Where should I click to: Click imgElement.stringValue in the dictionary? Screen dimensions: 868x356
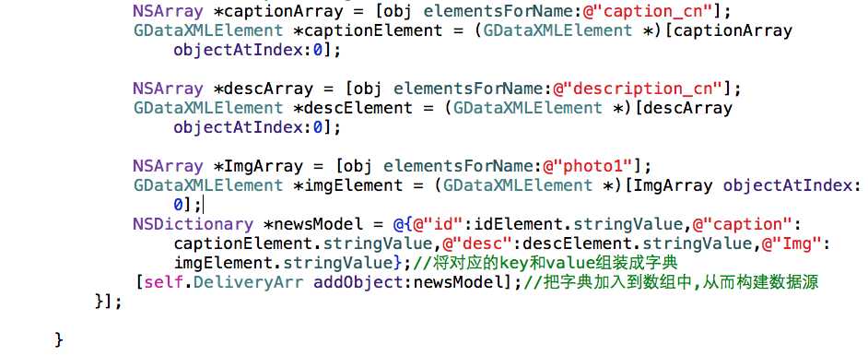(x=284, y=263)
